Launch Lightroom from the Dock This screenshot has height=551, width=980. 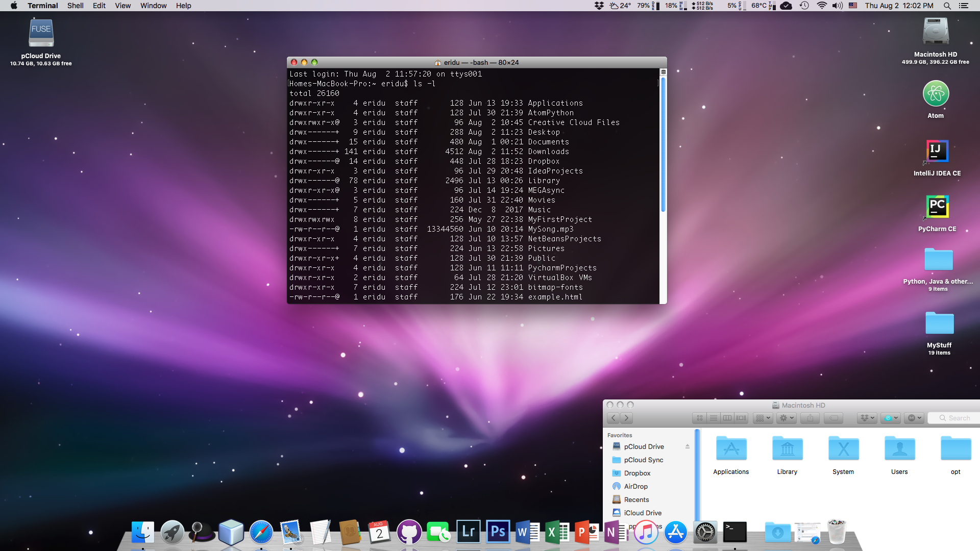tap(468, 533)
